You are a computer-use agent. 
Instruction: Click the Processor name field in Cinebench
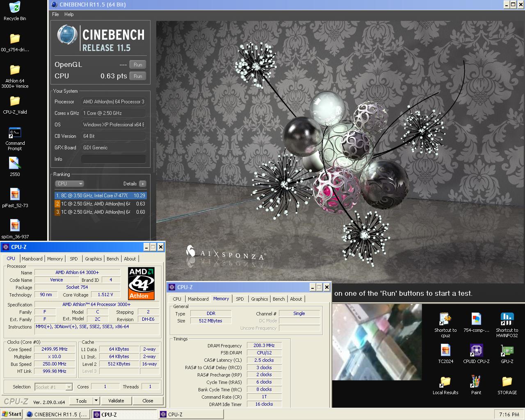[x=114, y=102]
